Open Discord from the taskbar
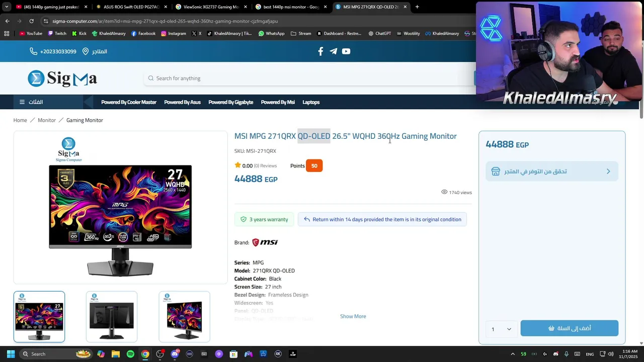 click(x=175, y=354)
